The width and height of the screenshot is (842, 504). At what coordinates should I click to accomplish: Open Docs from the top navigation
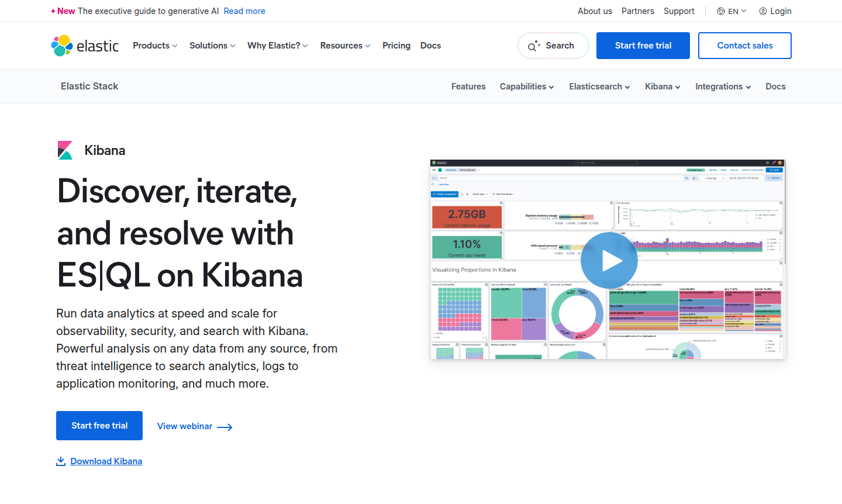tap(430, 45)
